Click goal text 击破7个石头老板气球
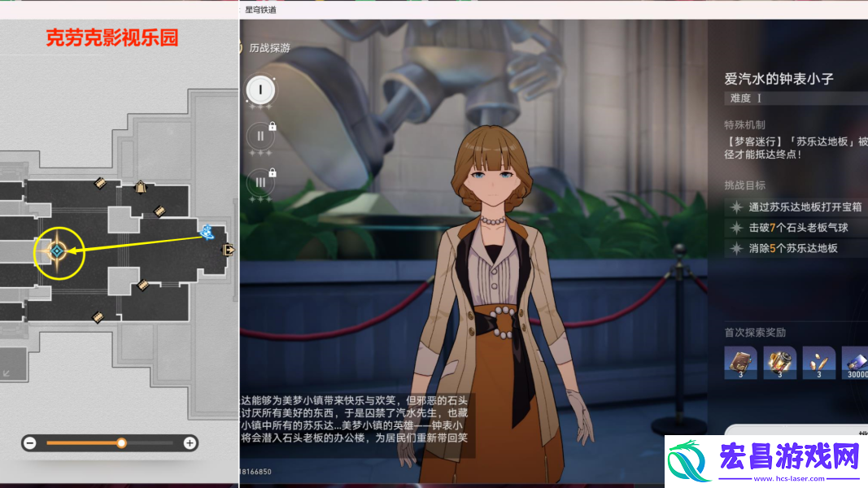The height and width of the screenshot is (488, 868). [x=798, y=228]
